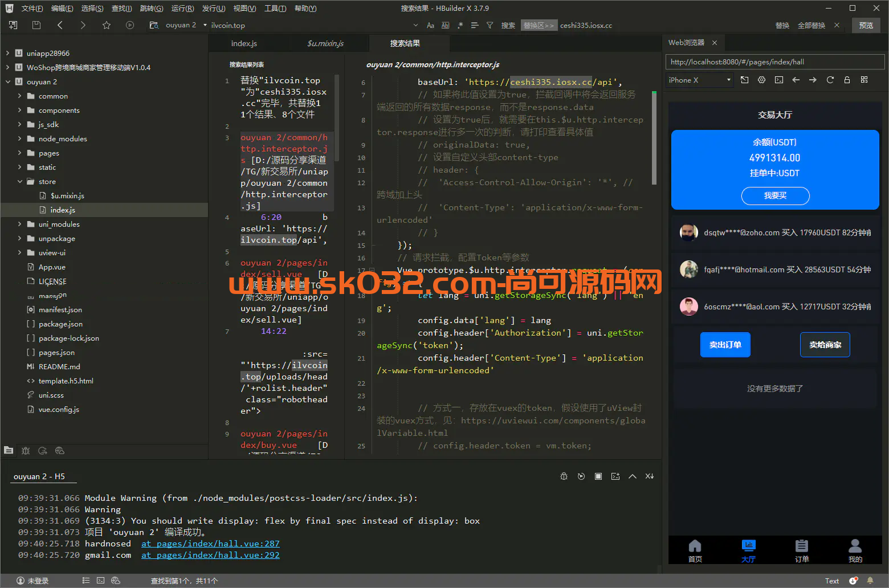Click the browser URL address field
This screenshot has width=889, height=588.
(774, 62)
